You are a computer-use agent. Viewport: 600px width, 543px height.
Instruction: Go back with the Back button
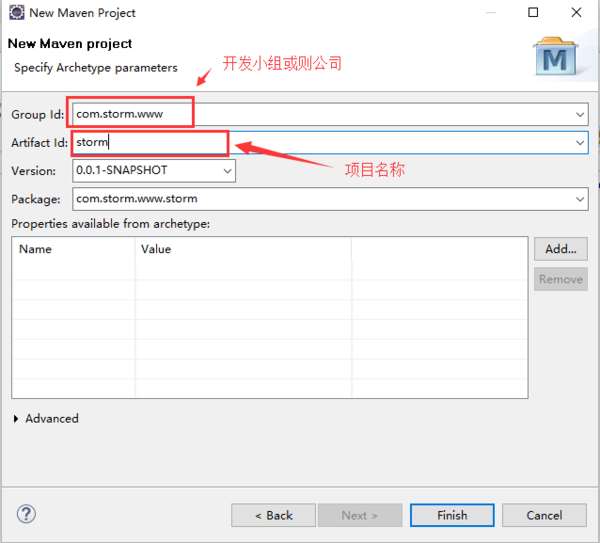click(x=273, y=515)
